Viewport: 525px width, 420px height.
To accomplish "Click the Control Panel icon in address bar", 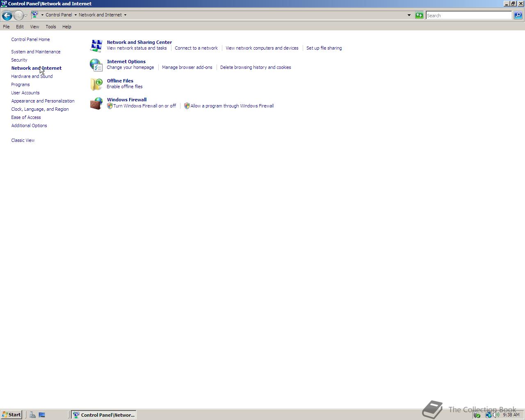I will (x=35, y=15).
